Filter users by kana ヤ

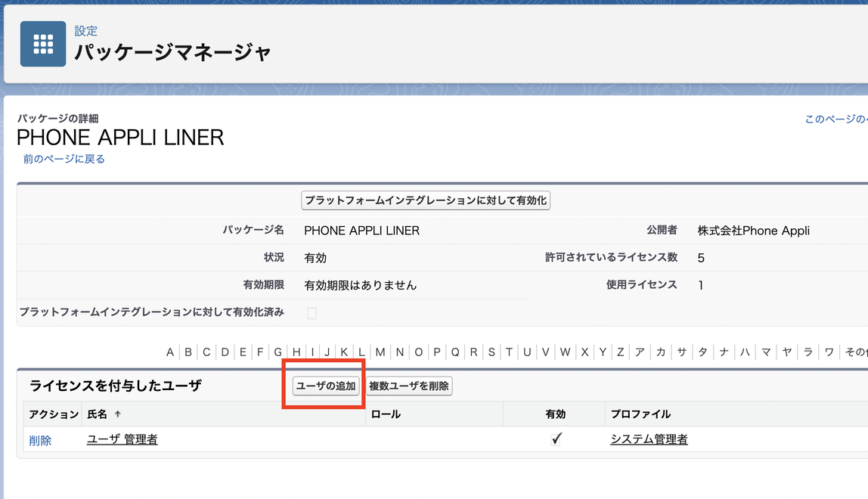pos(787,352)
